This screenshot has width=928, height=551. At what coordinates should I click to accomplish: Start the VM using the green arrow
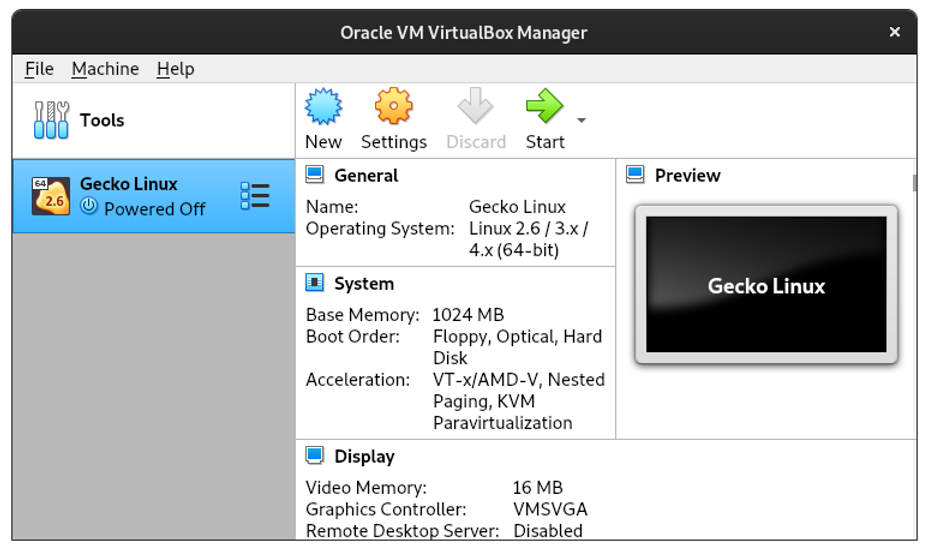pos(544,107)
